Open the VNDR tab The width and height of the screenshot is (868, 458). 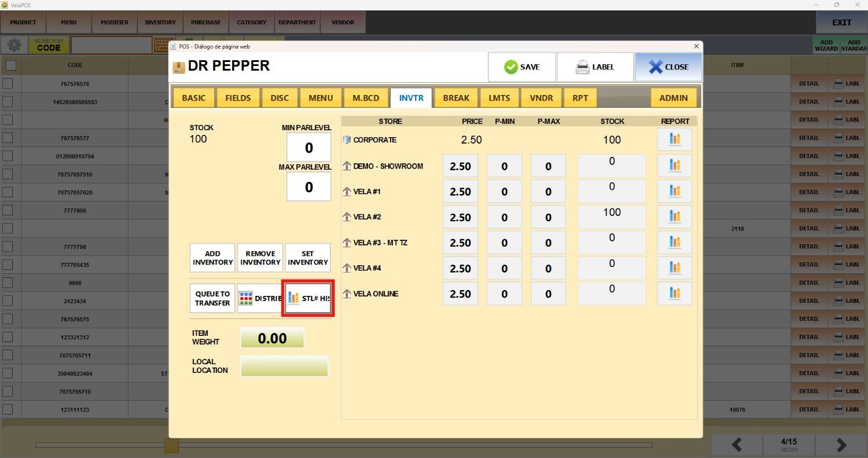541,98
